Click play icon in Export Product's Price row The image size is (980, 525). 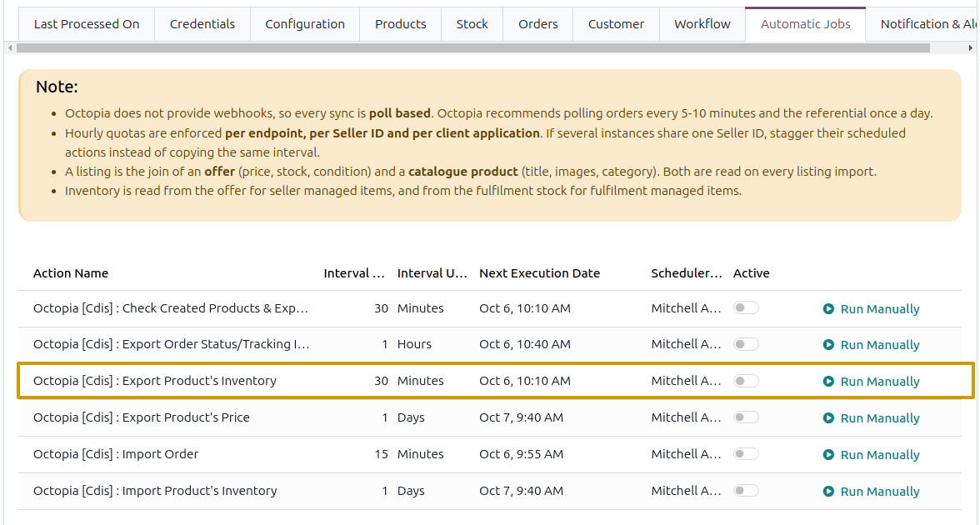[x=828, y=418]
